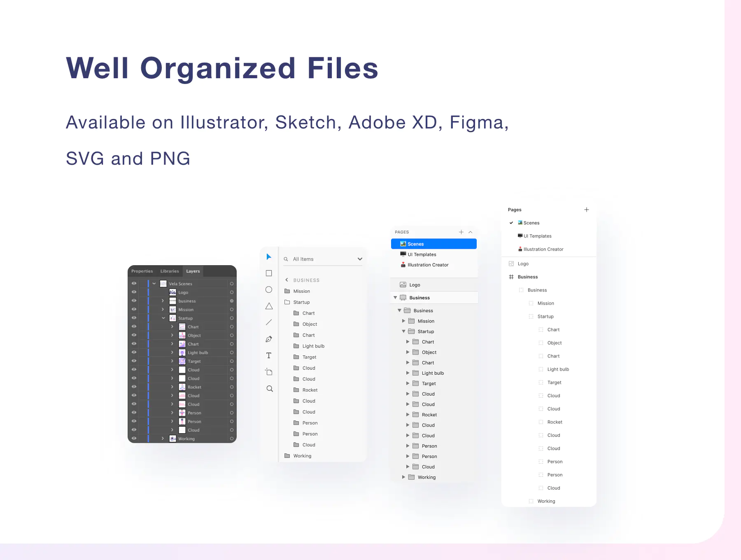The height and width of the screenshot is (560, 741).
Task: Select bold Business frame row in Figma panel
Action: pyautogui.click(x=549, y=277)
